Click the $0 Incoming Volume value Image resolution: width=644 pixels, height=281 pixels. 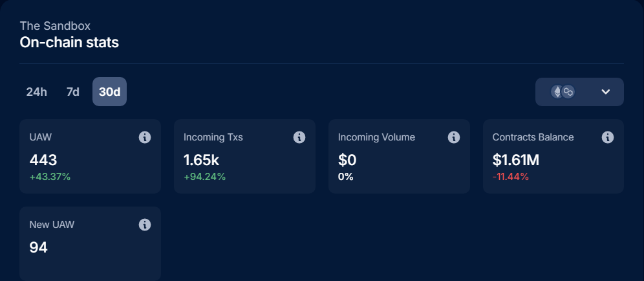[347, 160]
